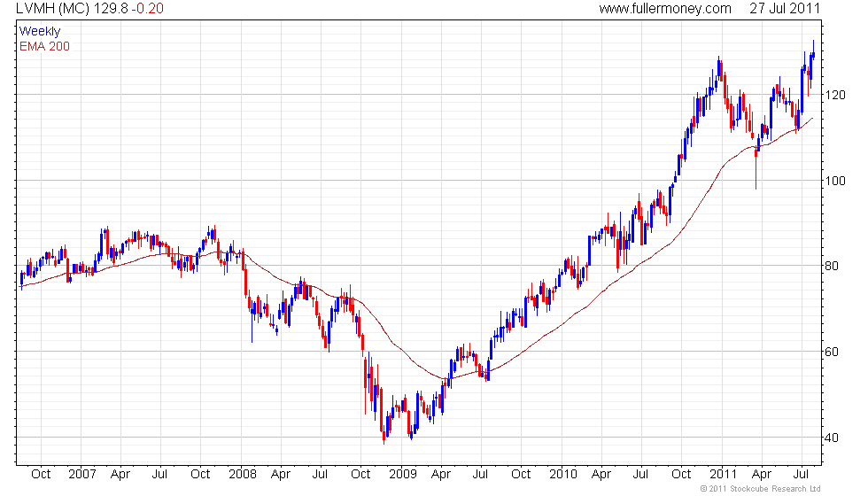Click the Stockcube Research Ltd copyright text

pyautogui.click(x=760, y=489)
